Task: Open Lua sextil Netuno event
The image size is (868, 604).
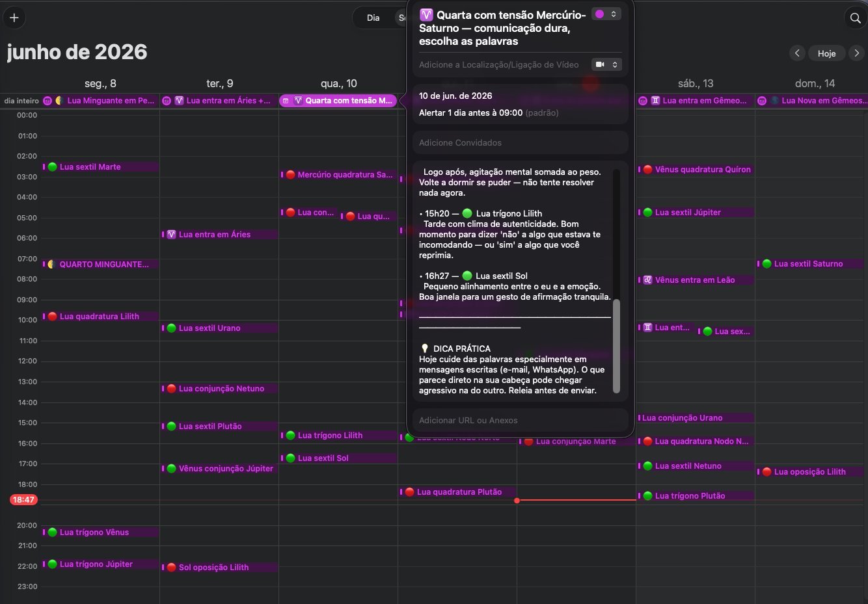Action: tap(696, 466)
